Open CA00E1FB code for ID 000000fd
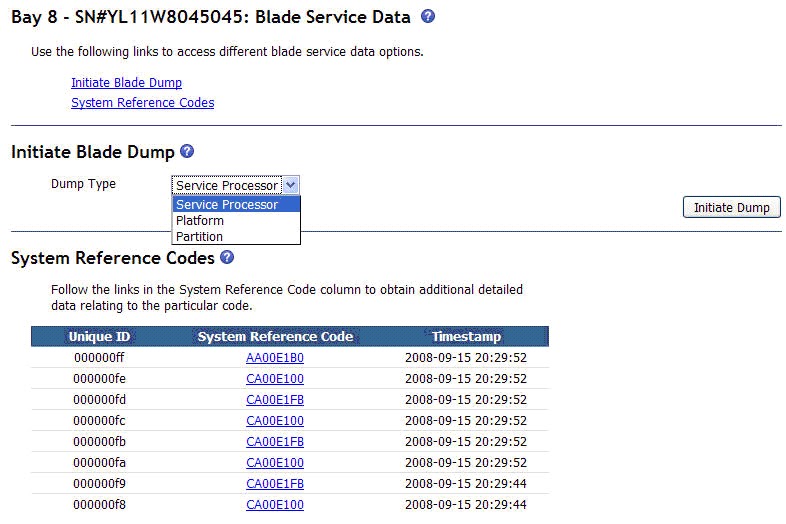 pos(275,400)
